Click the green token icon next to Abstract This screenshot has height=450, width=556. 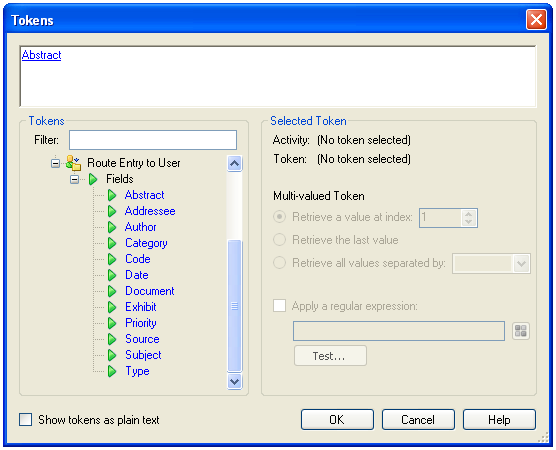tap(112, 195)
